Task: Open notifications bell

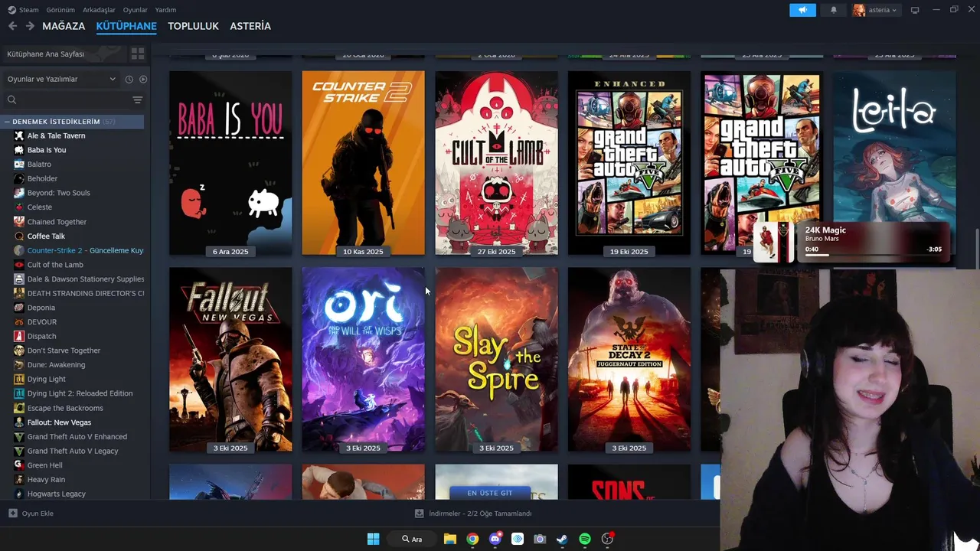Action: pos(834,10)
